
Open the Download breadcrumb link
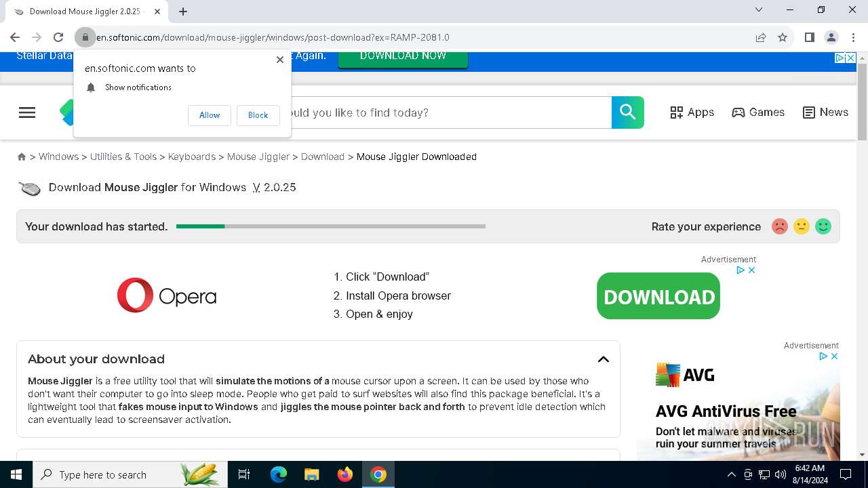323,157
